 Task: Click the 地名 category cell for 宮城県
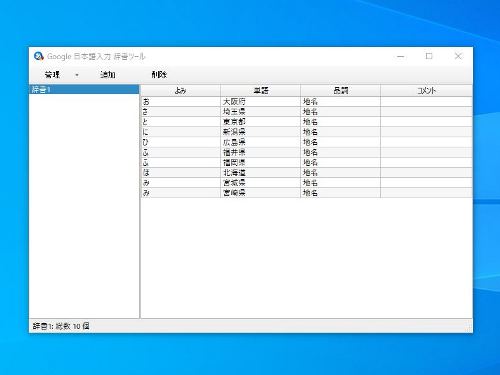coord(340,183)
